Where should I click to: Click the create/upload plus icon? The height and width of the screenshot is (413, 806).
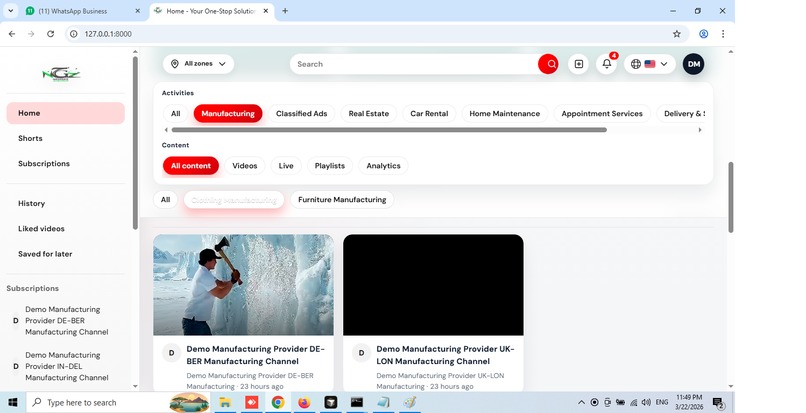click(x=578, y=64)
